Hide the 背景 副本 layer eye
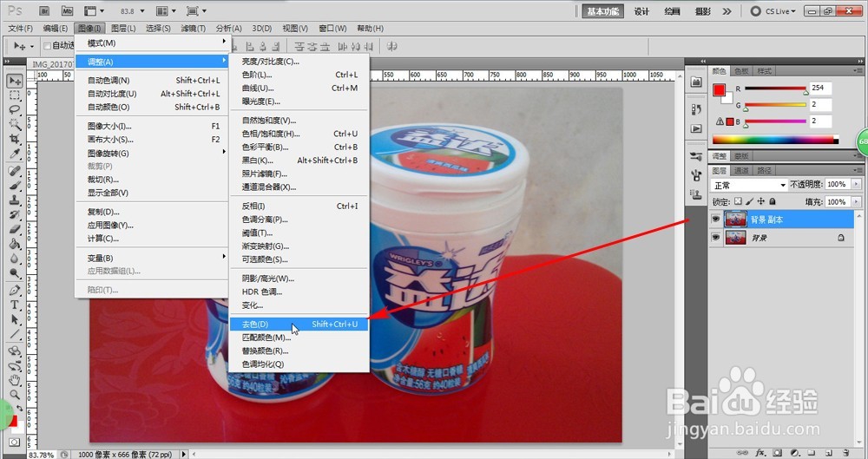The width and height of the screenshot is (868, 459). tap(716, 220)
